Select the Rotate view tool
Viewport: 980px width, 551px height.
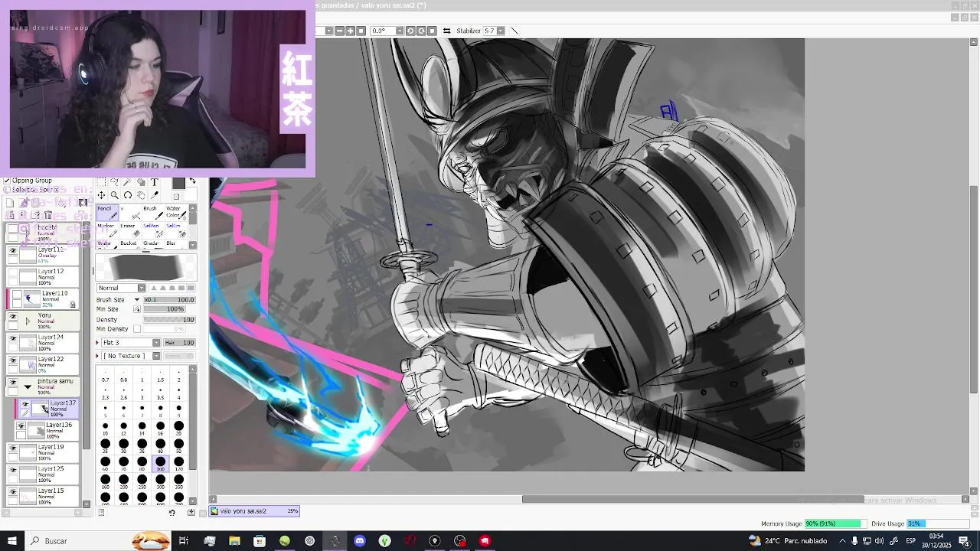[128, 195]
